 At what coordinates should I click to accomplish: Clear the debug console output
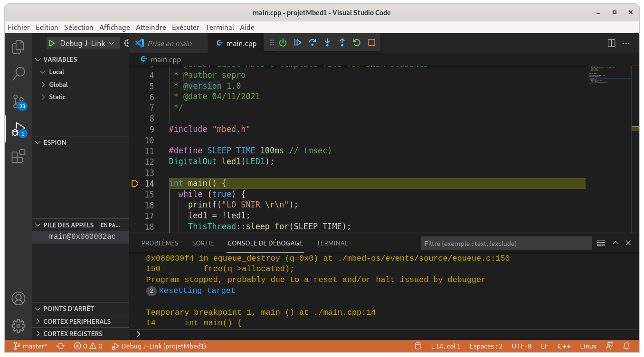(601, 243)
